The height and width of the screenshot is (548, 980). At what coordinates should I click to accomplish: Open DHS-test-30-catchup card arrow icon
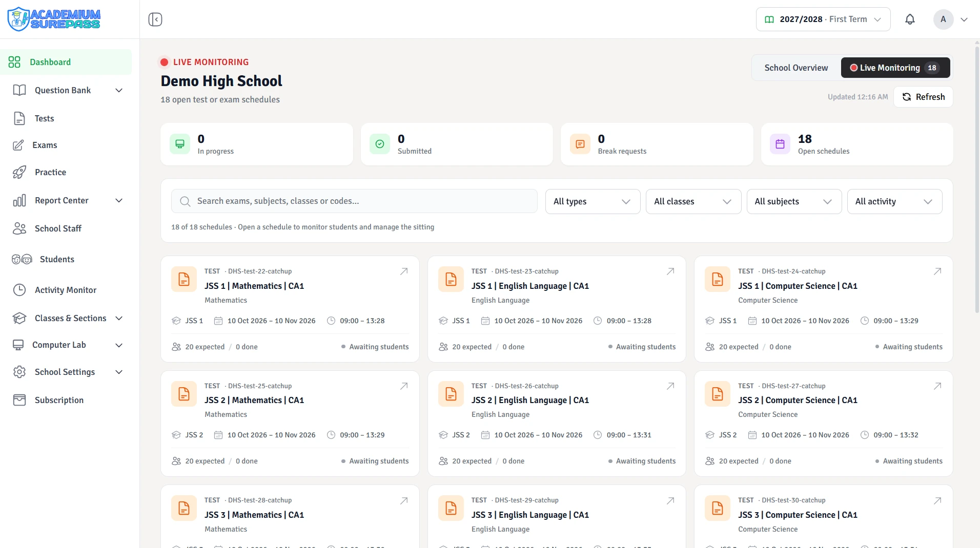(937, 500)
